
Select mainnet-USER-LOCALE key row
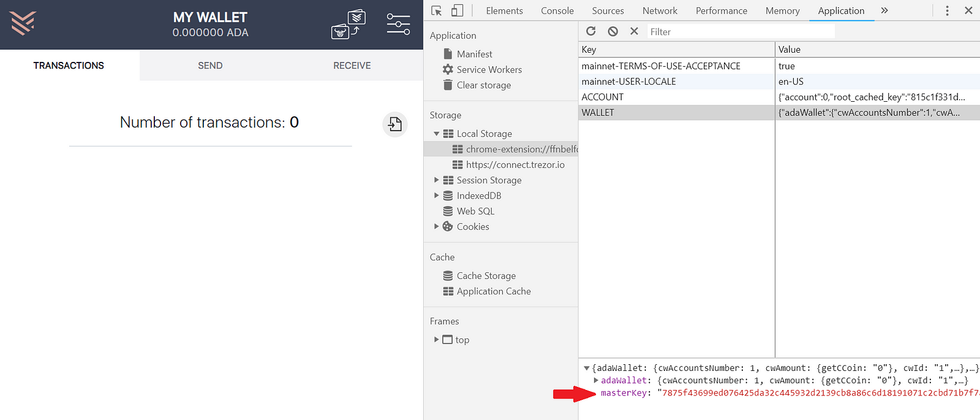[x=676, y=82]
